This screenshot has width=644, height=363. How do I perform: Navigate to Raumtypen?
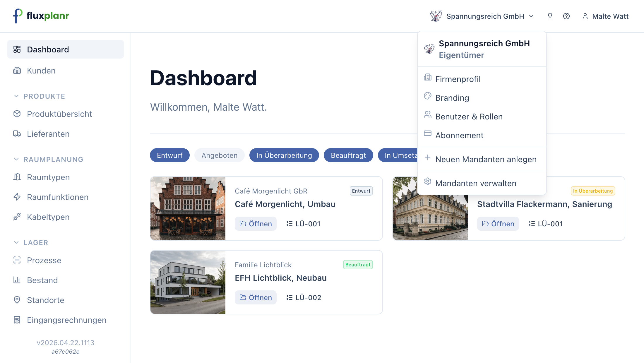pos(66,177)
